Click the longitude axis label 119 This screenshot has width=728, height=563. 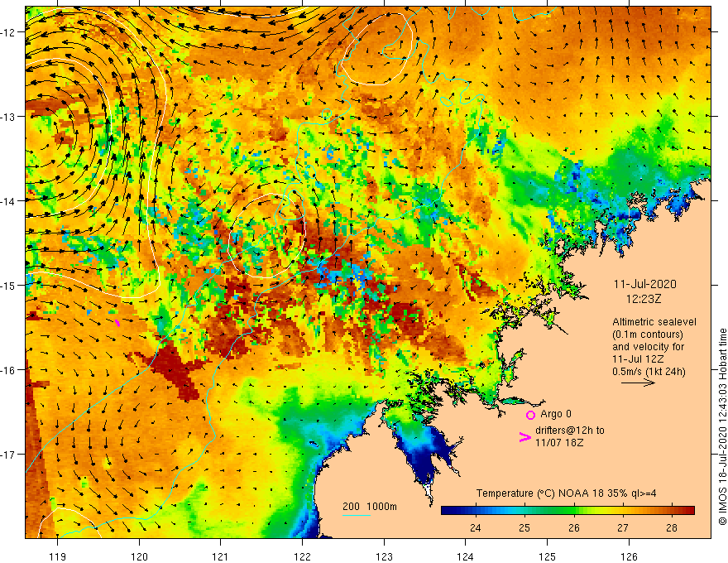click(58, 556)
